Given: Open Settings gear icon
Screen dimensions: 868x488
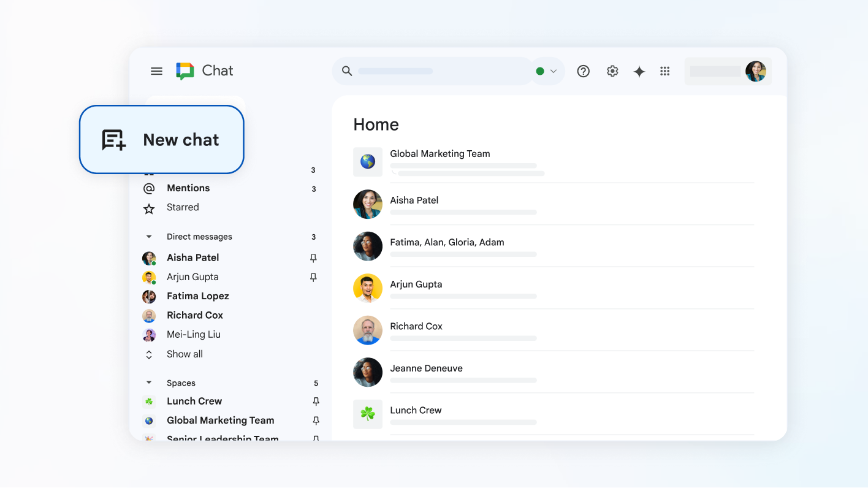Looking at the screenshot, I should point(612,71).
